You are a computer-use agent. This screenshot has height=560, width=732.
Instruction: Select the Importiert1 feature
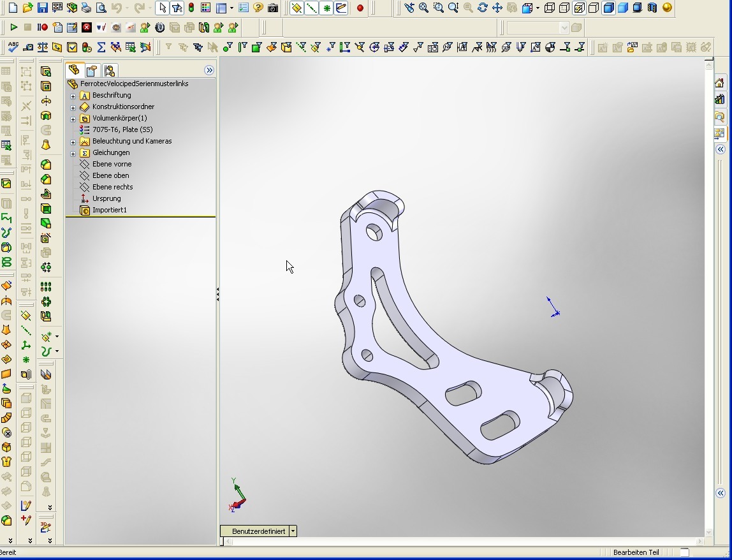109,210
